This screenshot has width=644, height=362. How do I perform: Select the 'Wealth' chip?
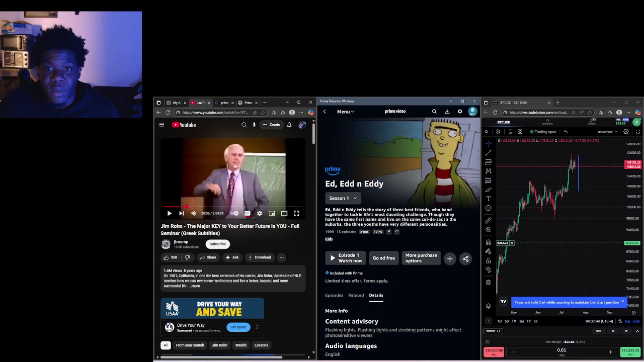(x=240, y=345)
